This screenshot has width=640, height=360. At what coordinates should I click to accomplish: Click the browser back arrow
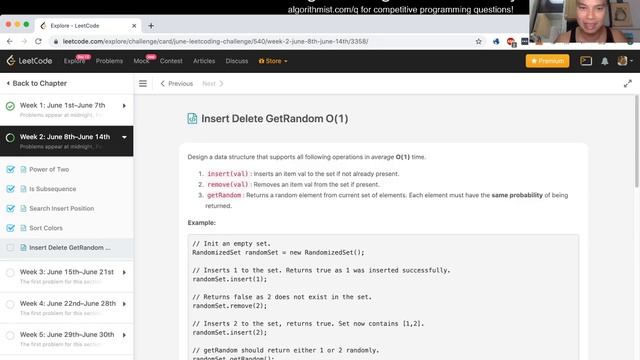tap(10, 41)
